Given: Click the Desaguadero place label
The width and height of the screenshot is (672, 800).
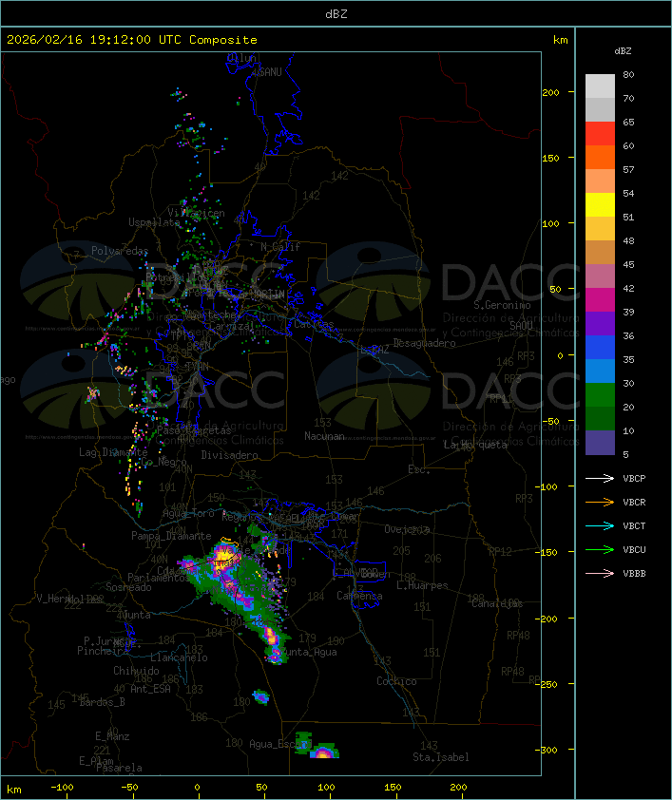Looking at the screenshot, I should coord(424,343).
